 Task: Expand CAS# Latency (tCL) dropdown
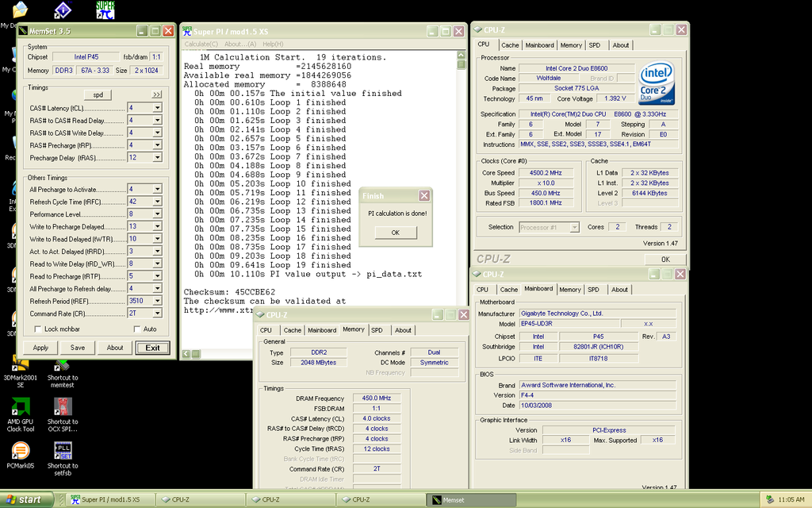[x=157, y=108]
